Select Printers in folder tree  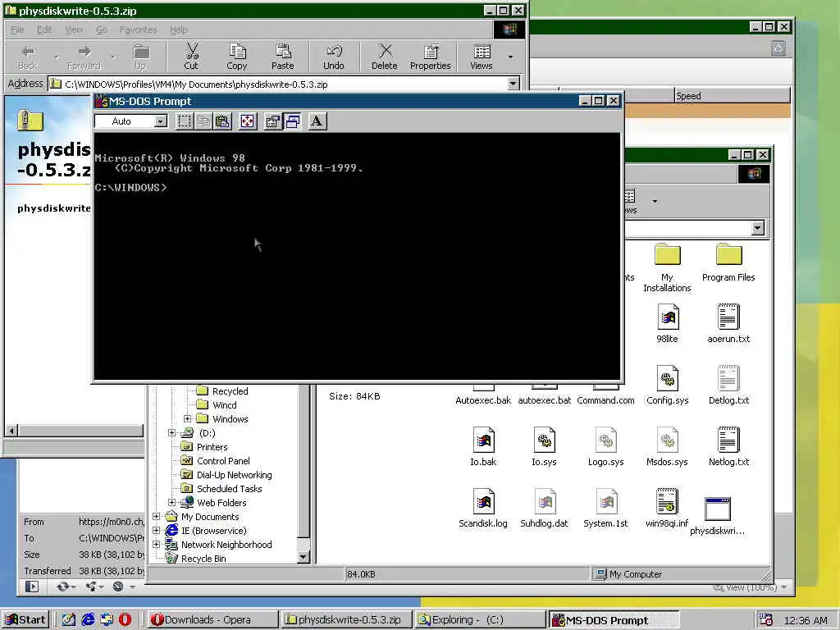[212, 447]
